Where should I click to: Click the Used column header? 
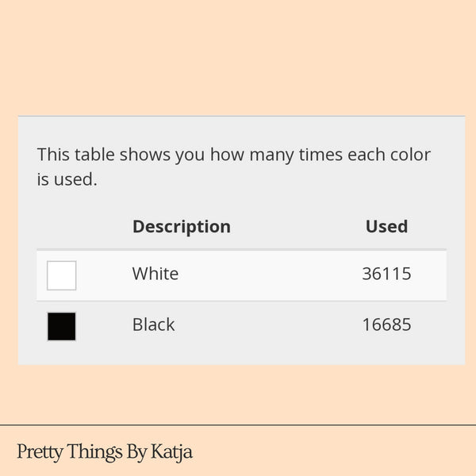pyautogui.click(x=386, y=227)
